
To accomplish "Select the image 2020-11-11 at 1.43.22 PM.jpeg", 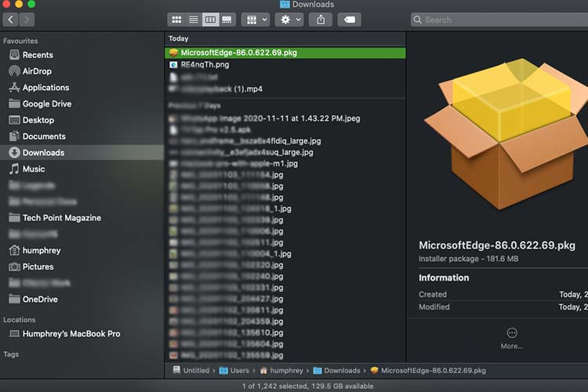I will coord(285,118).
